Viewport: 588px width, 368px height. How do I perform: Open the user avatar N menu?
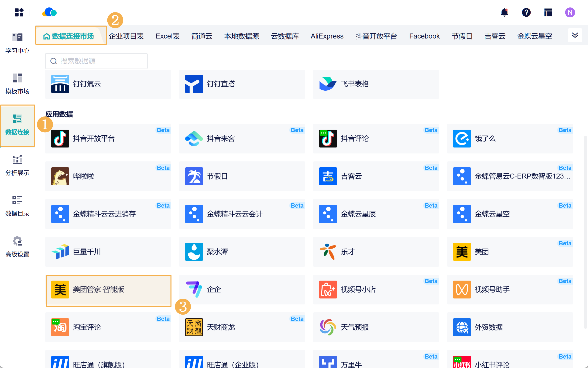(570, 12)
